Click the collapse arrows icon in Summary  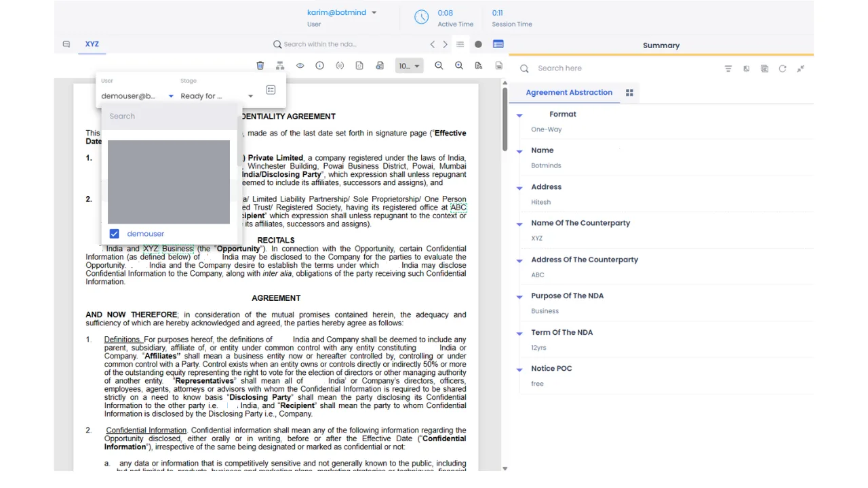[x=801, y=68]
